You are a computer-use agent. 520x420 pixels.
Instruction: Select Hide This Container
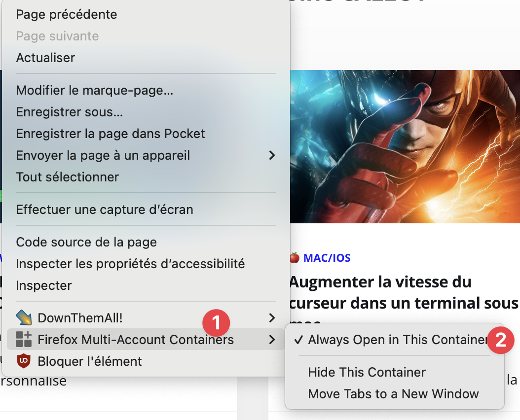[367, 372]
